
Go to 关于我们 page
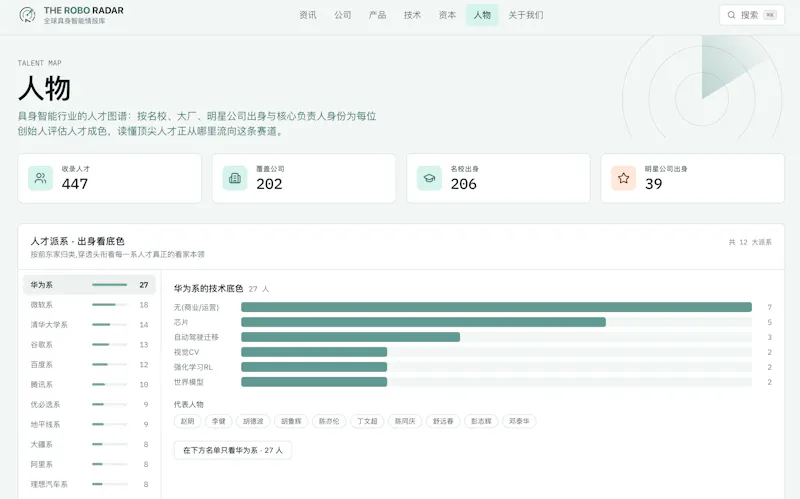[x=526, y=15]
